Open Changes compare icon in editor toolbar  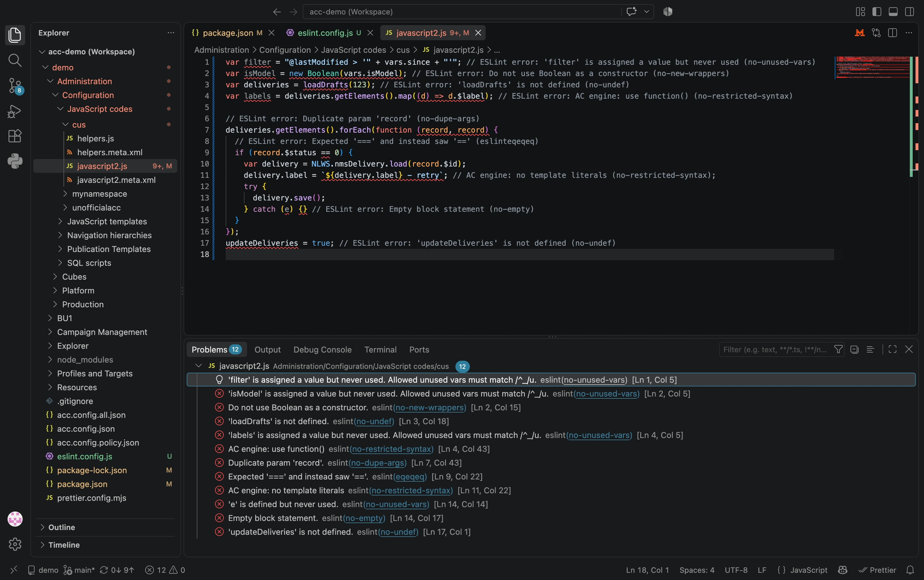(x=876, y=33)
